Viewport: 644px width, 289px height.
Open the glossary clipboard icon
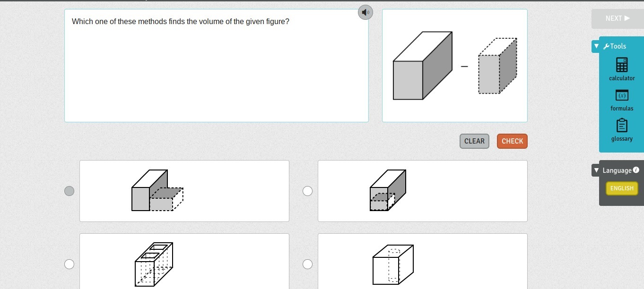tap(622, 126)
